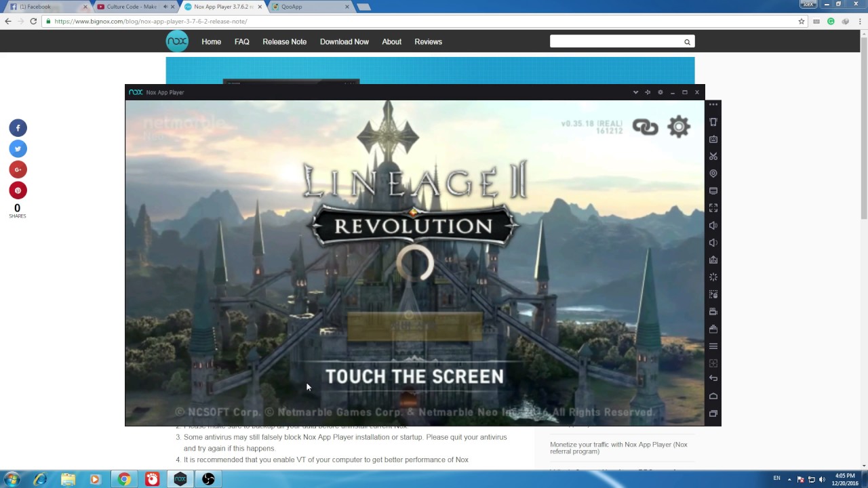Open Nox sidebar three-dots more options
Image resolution: width=868 pixels, height=488 pixels.
click(713, 104)
